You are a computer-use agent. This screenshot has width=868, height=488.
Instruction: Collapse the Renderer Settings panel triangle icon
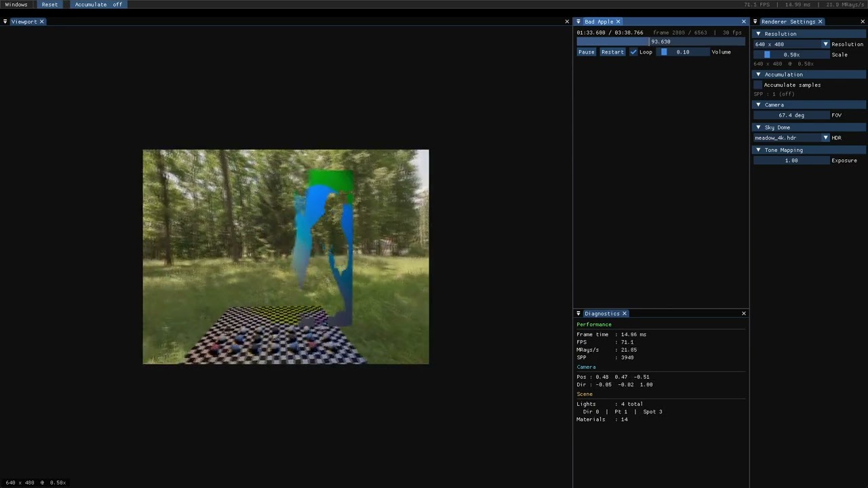point(755,22)
